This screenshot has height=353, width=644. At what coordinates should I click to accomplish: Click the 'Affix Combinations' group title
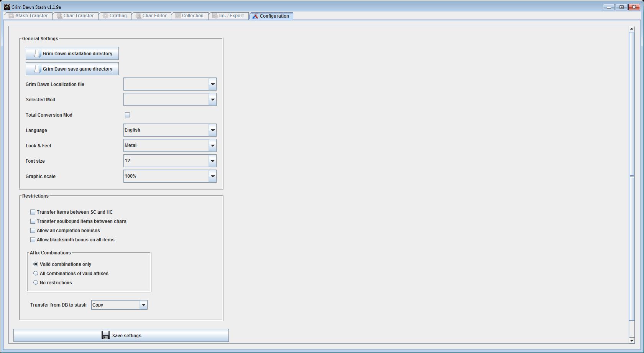tap(50, 252)
